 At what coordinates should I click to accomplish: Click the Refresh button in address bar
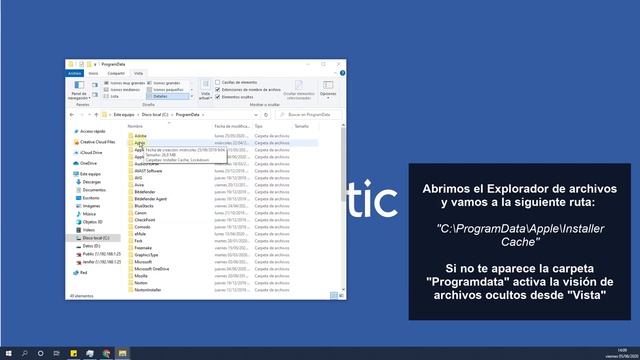pyautogui.click(x=266, y=115)
